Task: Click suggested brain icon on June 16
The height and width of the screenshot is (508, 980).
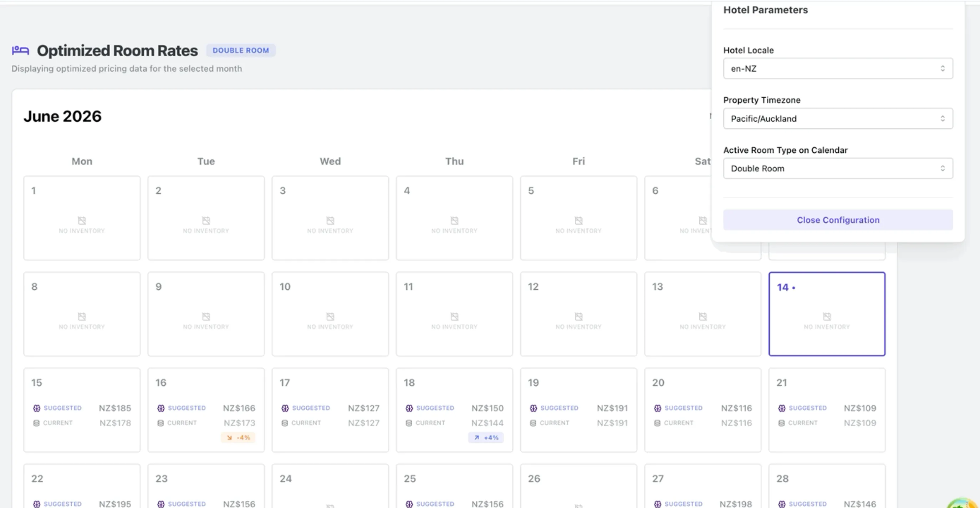Action: point(161,408)
